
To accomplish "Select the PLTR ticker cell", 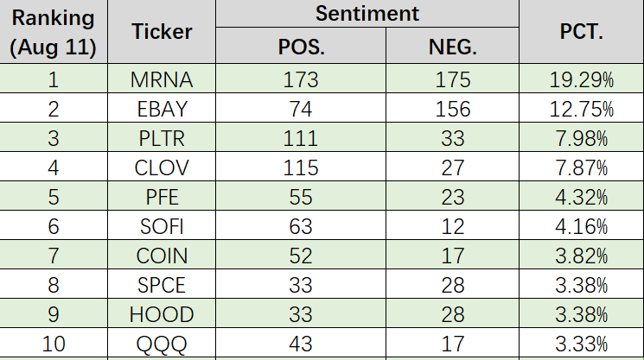I will tap(162, 137).
